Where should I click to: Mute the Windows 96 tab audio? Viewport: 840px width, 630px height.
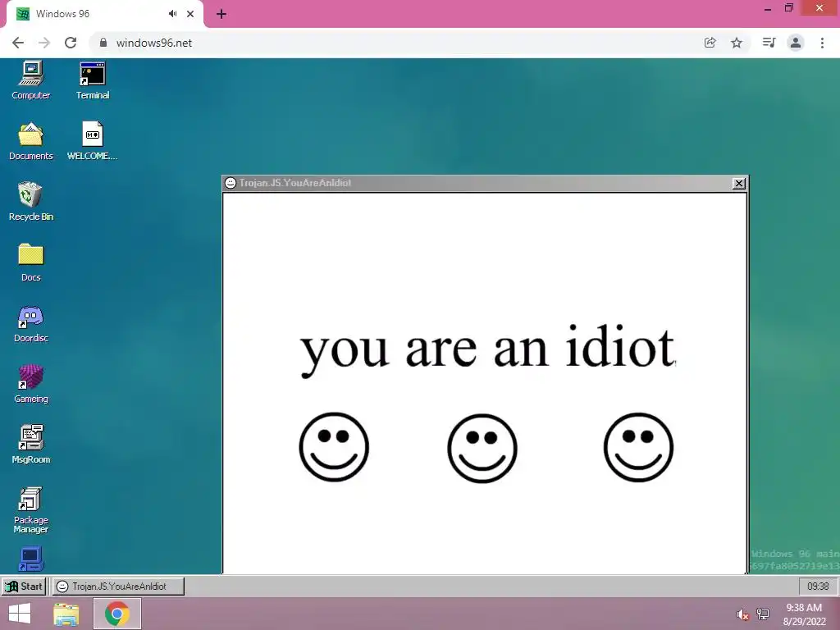tap(172, 14)
